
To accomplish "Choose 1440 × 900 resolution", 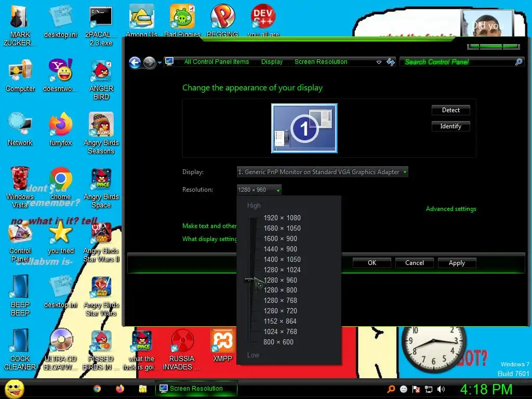I will 280,249.
